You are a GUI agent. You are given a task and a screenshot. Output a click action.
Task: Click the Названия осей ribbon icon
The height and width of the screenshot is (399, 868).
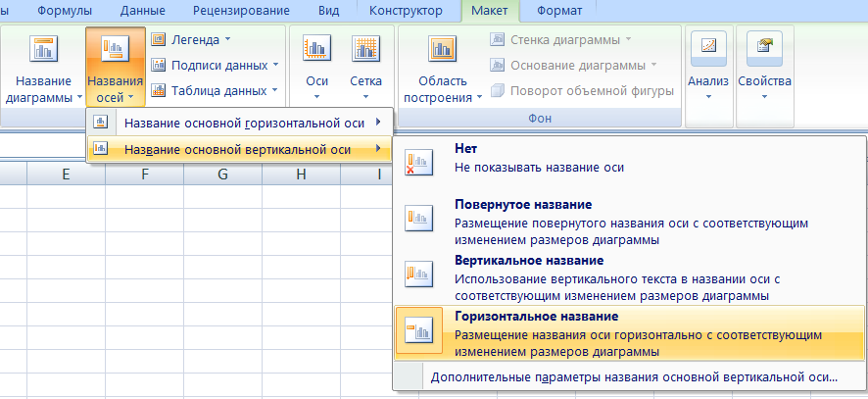[115, 49]
